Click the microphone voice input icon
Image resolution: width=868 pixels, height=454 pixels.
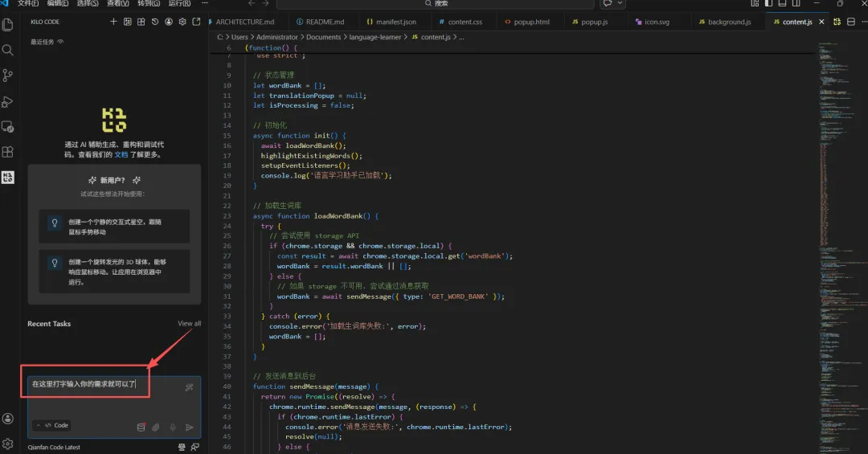[x=173, y=427]
